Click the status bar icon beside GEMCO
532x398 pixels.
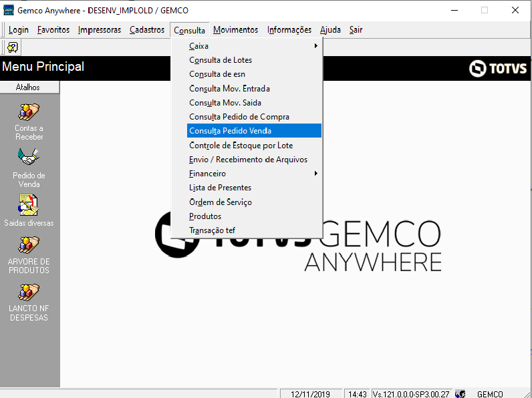coord(460,394)
